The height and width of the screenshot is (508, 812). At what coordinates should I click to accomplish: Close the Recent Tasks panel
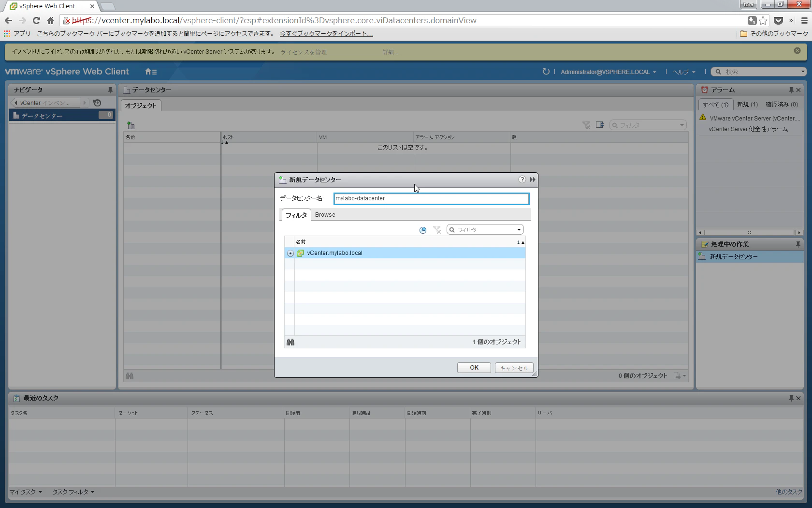pos(798,398)
